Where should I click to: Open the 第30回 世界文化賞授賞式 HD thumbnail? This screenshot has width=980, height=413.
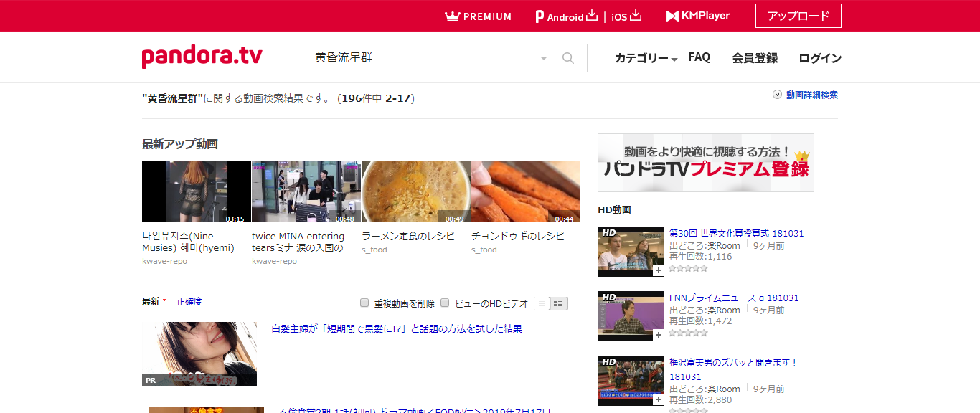[x=631, y=252]
